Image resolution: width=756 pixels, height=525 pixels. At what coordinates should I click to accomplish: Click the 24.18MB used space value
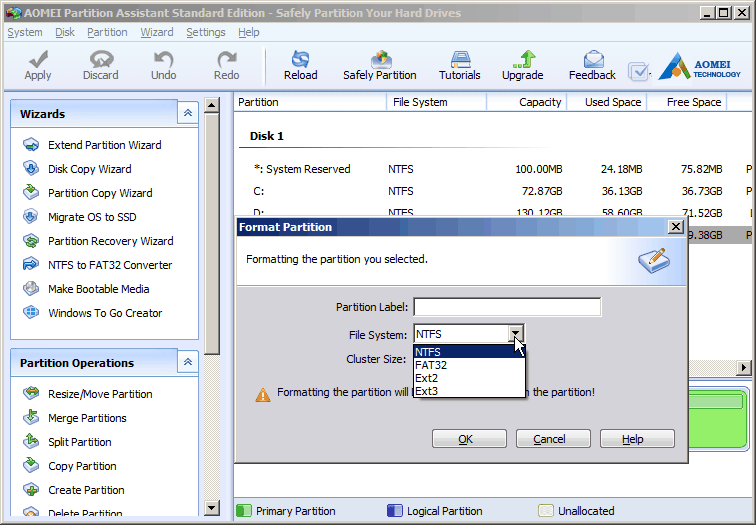click(621, 169)
